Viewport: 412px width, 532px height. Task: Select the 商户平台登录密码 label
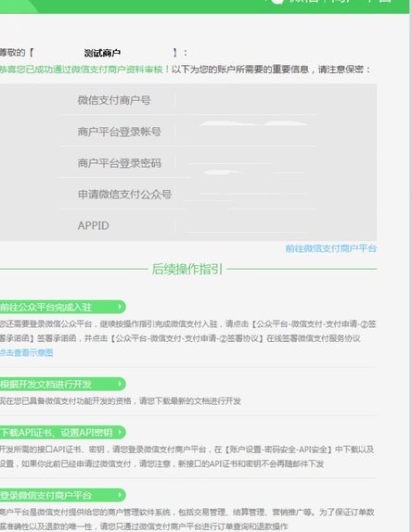point(119,163)
